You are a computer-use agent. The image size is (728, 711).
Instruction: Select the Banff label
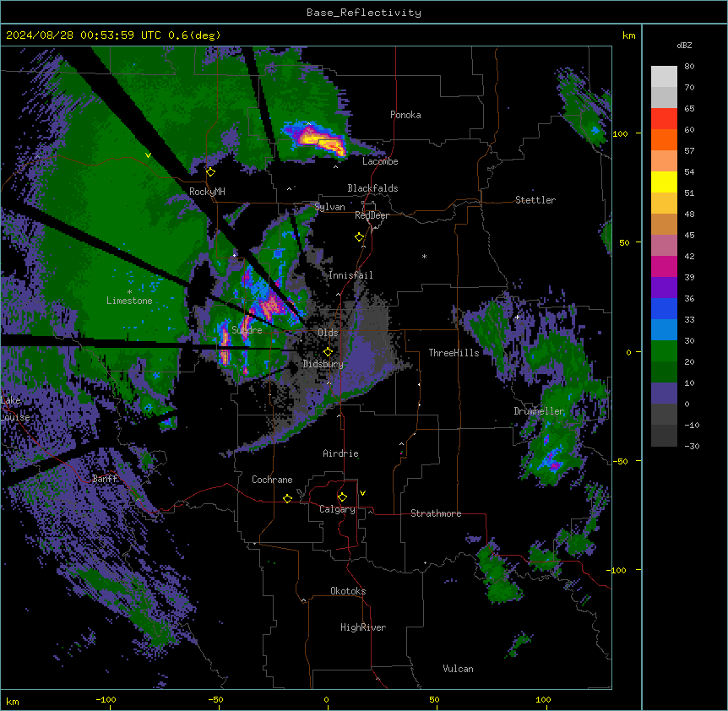(x=105, y=479)
